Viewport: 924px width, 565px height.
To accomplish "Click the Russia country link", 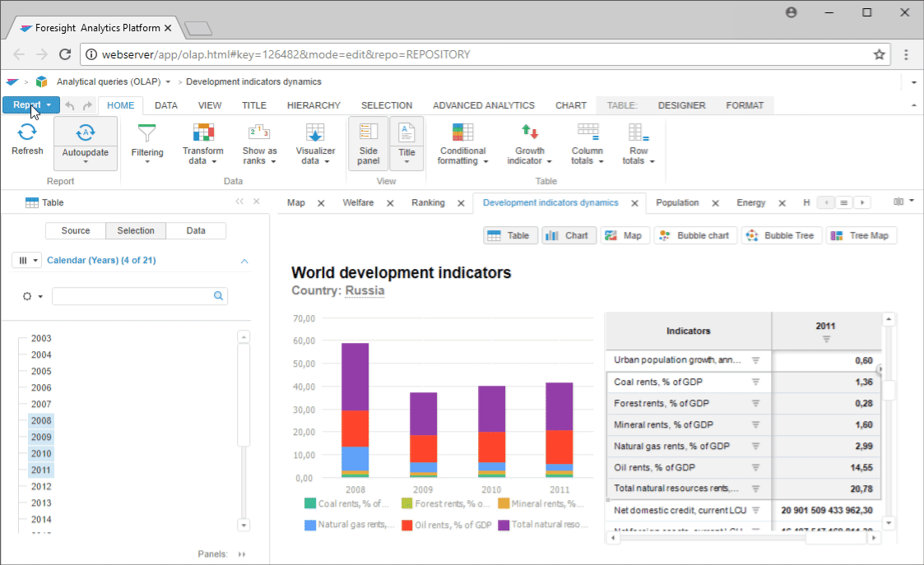I will tap(364, 290).
